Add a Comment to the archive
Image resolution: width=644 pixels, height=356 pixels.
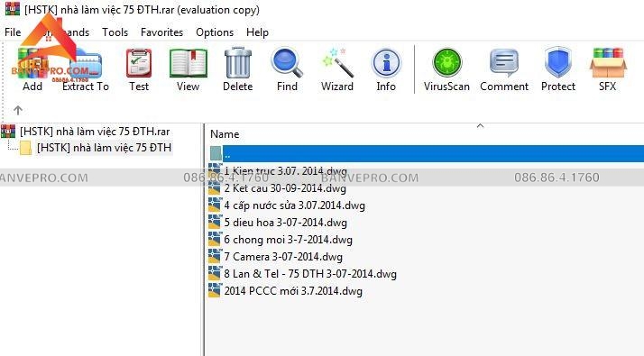(504, 69)
